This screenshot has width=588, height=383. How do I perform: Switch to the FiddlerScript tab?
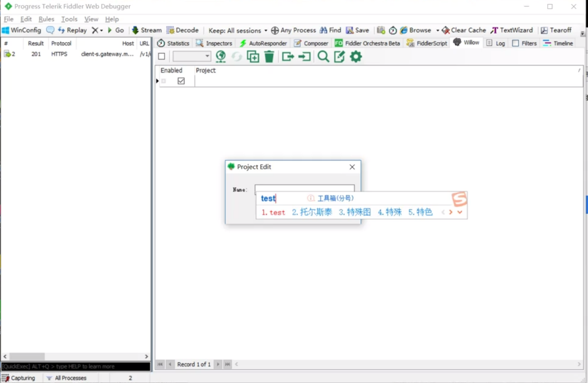click(427, 43)
